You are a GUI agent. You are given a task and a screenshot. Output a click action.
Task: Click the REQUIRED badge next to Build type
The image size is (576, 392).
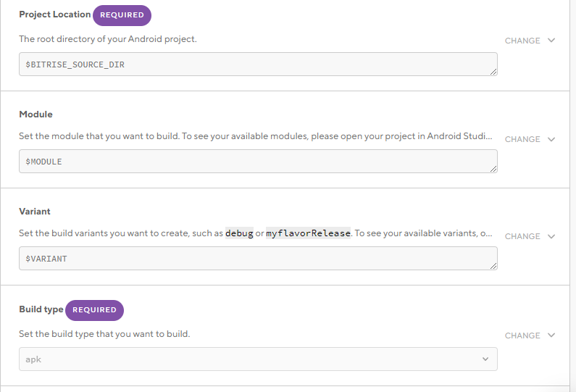pyautogui.click(x=94, y=310)
